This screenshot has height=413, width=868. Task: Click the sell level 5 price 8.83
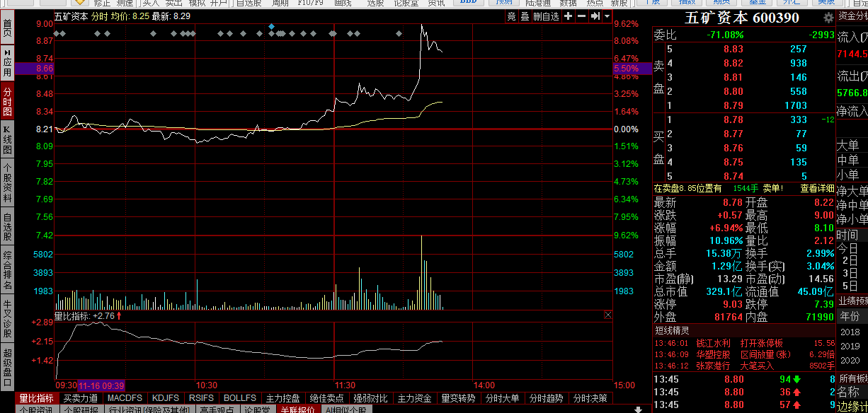click(733, 49)
